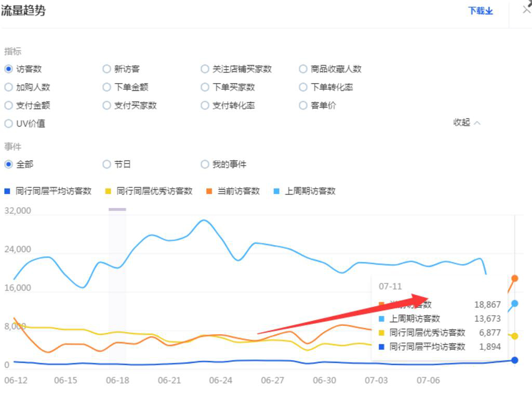Select the 节日 event filter

pyautogui.click(x=106, y=164)
